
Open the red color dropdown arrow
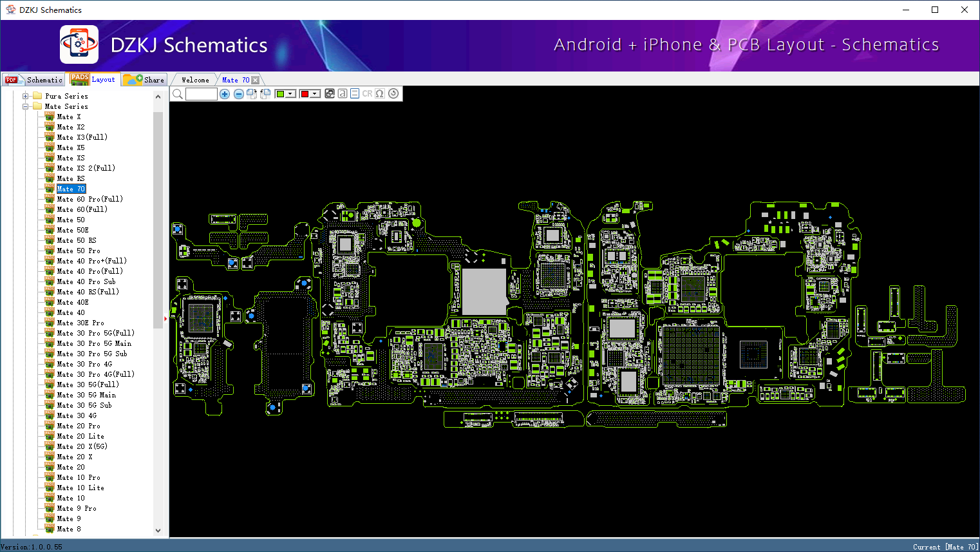(315, 94)
